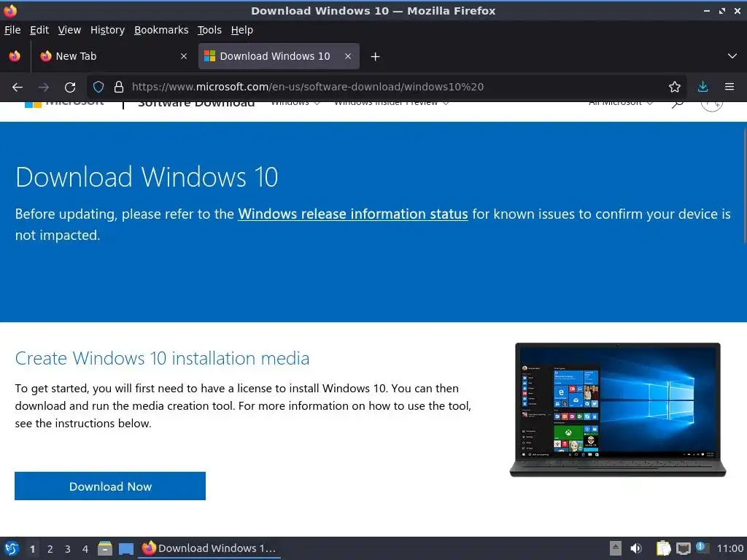This screenshot has width=747, height=560.
Task: Close the Download Windows 10 tab
Action: tap(348, 56)
